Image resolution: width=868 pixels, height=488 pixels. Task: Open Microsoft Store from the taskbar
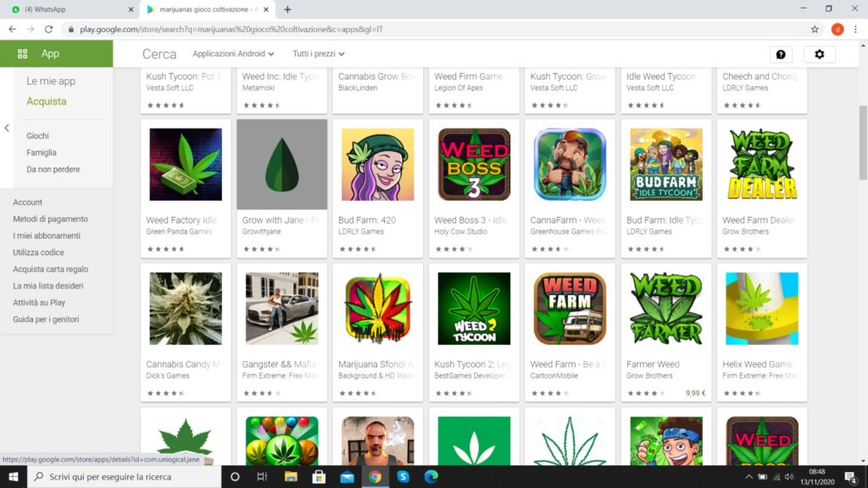(319, 476)
